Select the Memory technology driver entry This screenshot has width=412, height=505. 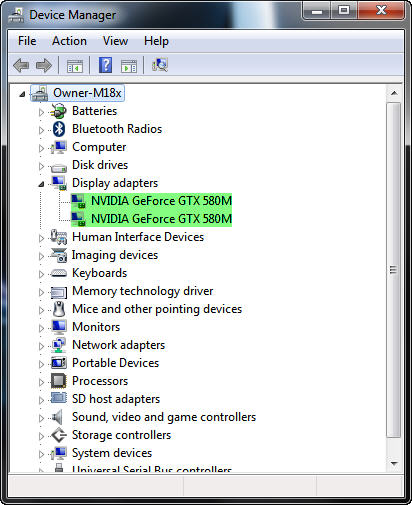[x=143, y=291]
